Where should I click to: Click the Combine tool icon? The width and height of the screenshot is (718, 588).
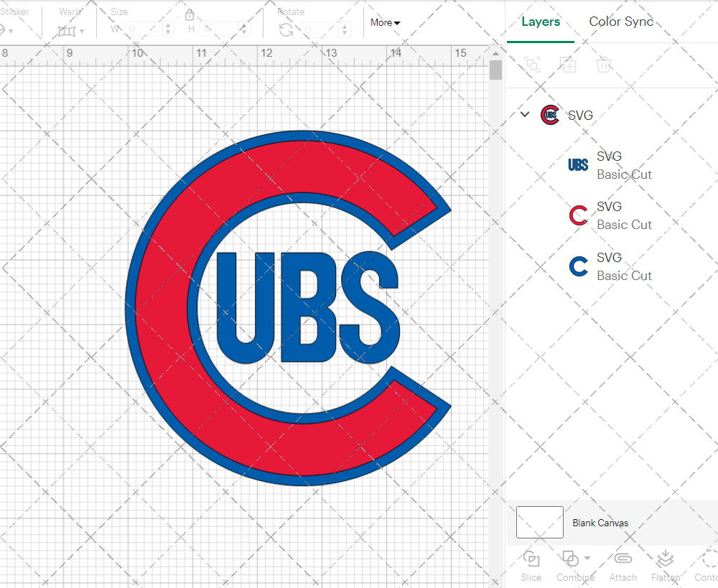(x=570, y=559)
